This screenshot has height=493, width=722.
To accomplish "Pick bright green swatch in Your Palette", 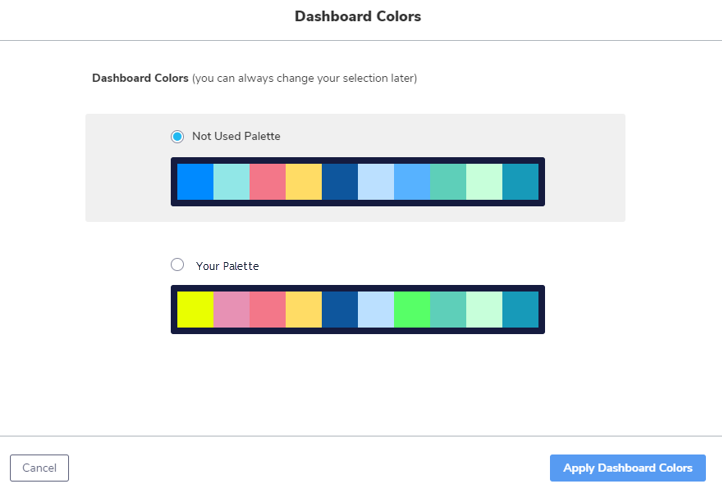I will coord(412,310).
